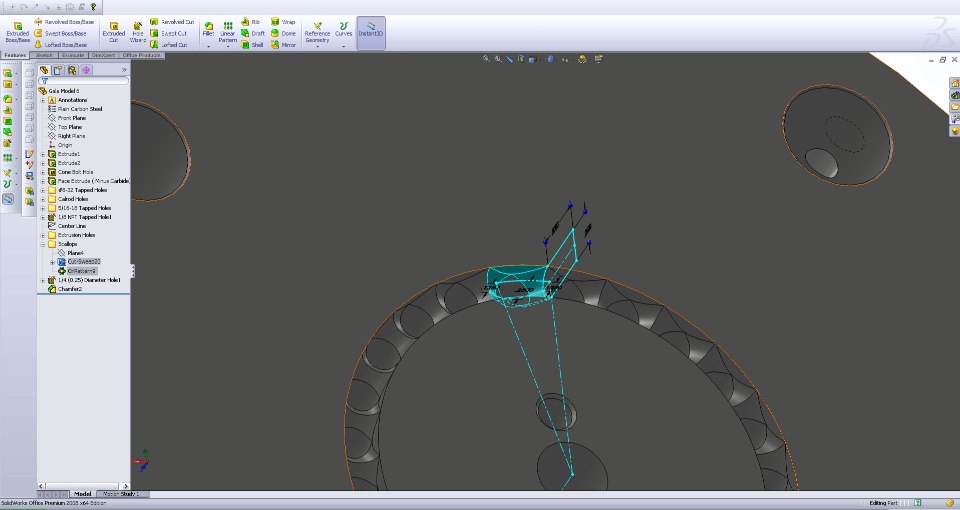The image size is (960, 510).
Task: Select the Extruded Boss/Base tool
Action: [17, 33]
